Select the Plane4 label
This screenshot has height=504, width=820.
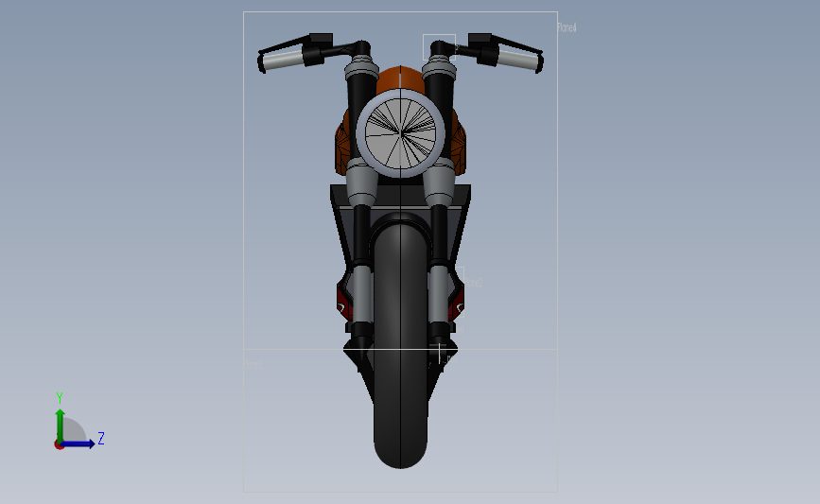coord(567,27)
